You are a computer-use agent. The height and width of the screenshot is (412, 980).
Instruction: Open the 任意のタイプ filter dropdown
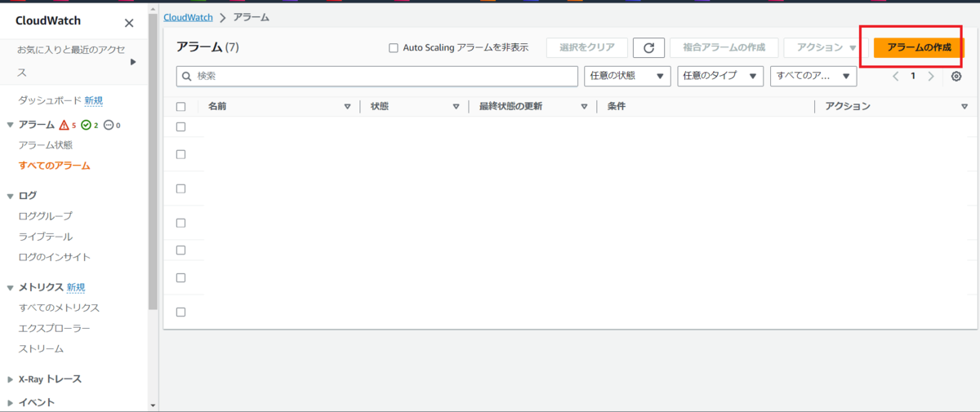coord(720,75)
